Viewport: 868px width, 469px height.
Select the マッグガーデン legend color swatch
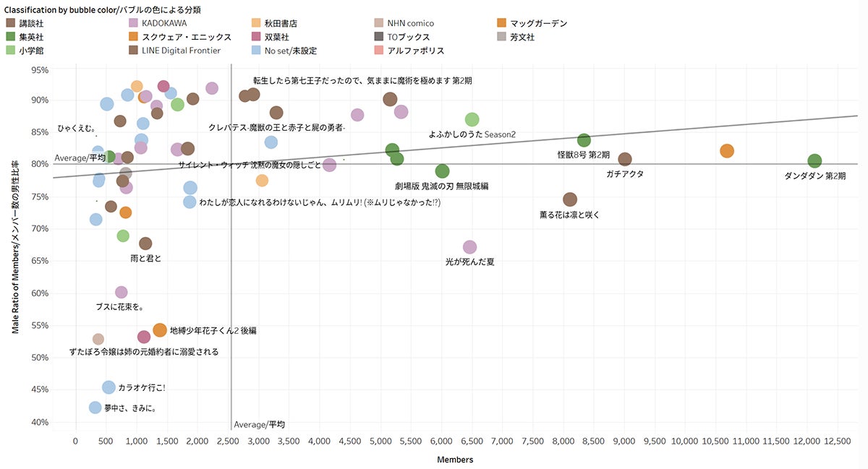click(503, 24)
